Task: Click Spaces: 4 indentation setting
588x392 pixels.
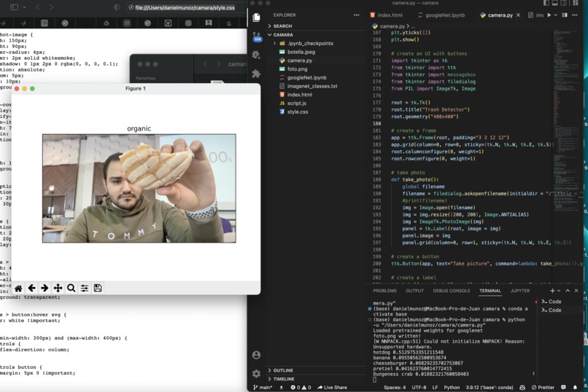Action: 395,387
